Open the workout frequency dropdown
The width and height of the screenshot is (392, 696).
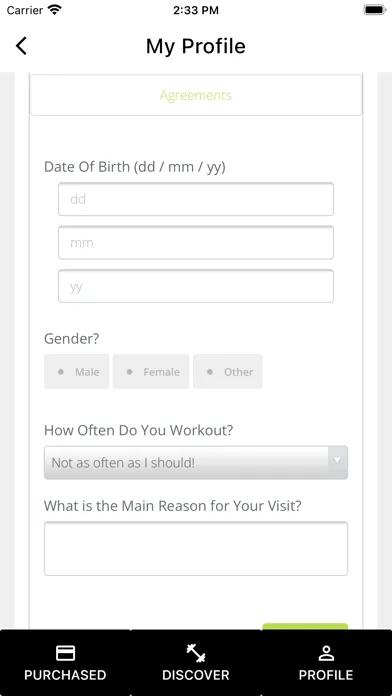tap(196, 463)
